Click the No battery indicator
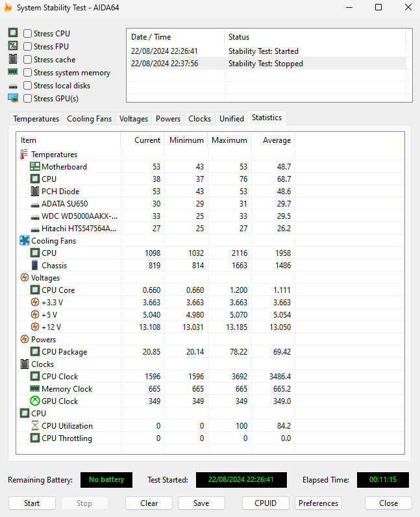The width and height of the screenshot is (420, 517). coord(106,480)
